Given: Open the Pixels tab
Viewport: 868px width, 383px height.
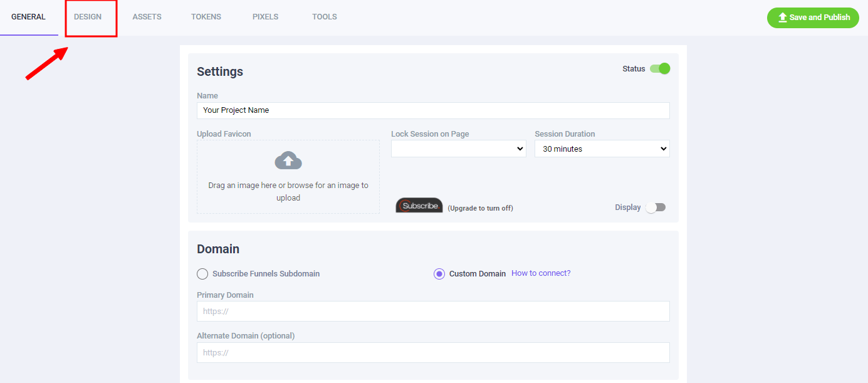Looking at the screenshot, I should (x=265, y=17).
